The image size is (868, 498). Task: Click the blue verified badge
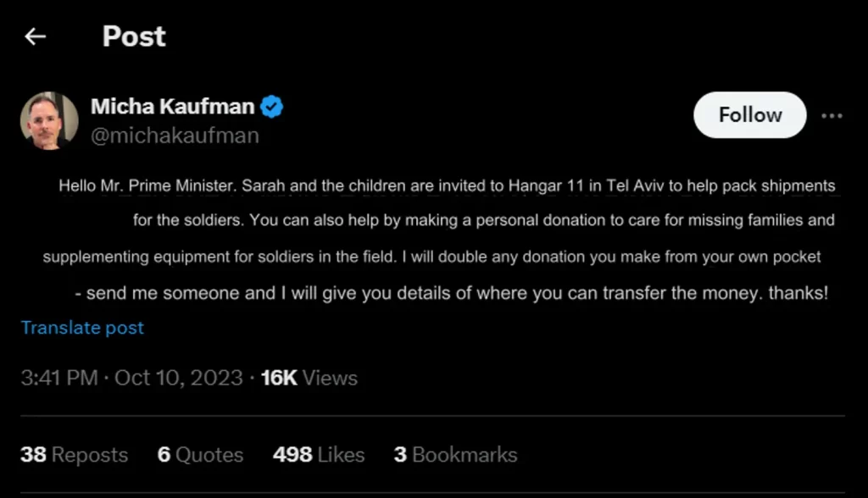click(271, 106)
